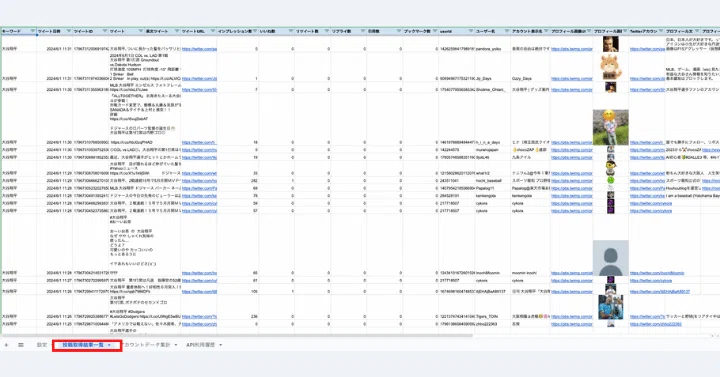Screen dimensions: 720x377
Task: Open tweet URL link in muranojapan row
Action: coord(199,150)
